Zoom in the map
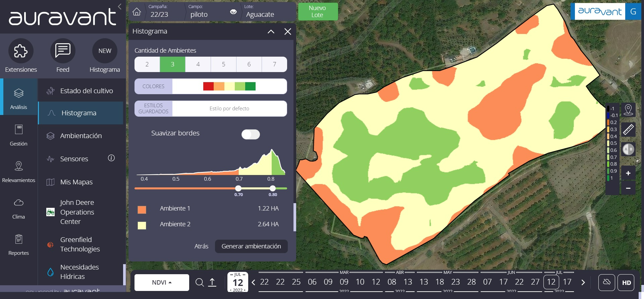The image size is (644, 299). 628,173
